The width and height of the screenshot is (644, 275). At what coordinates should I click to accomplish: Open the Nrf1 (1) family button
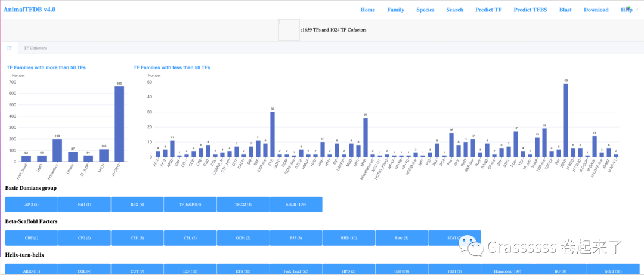[84, 204]
